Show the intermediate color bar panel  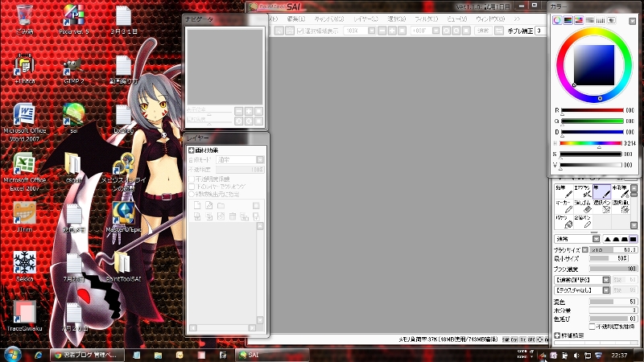click(589, 20)
